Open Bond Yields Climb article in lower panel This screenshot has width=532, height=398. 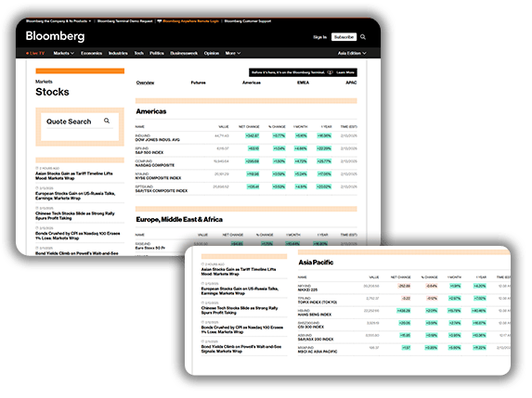(241, 349)
